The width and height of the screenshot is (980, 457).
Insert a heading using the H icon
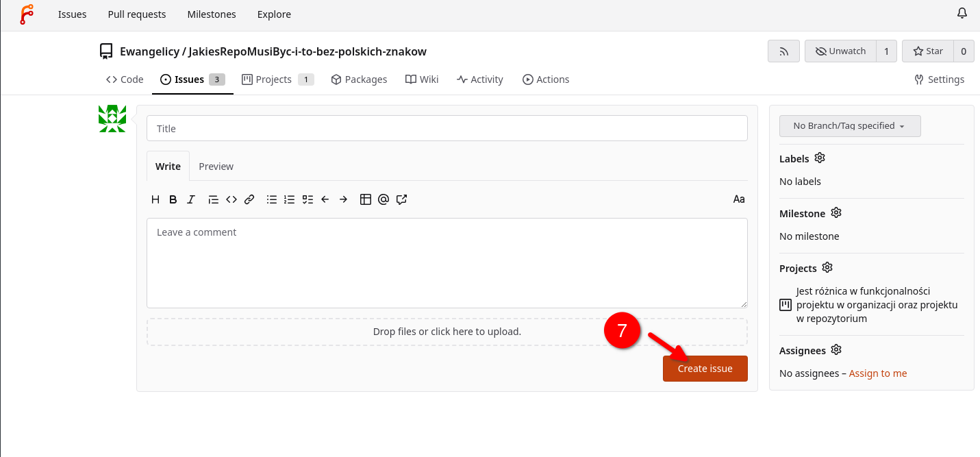click(x=155, y=199)
